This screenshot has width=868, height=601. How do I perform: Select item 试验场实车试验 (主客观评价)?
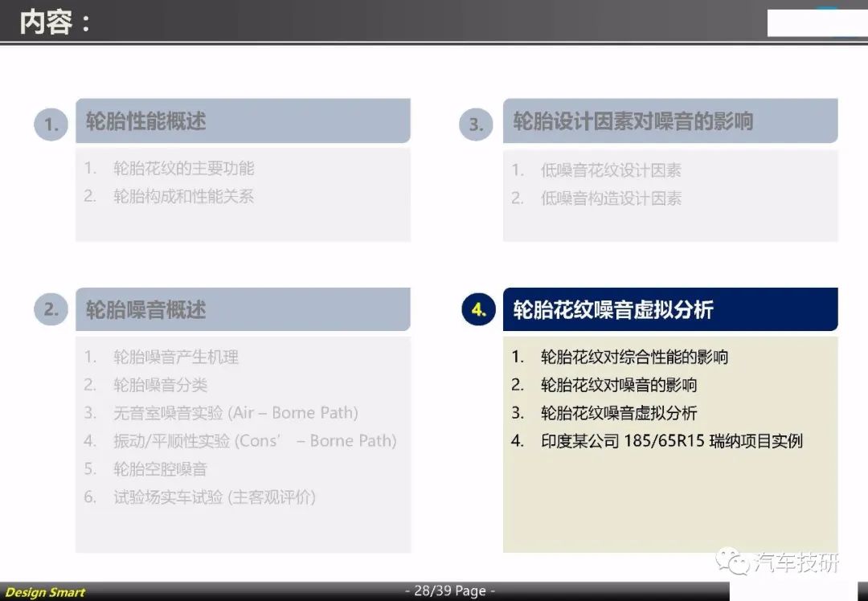click(215, 497)
